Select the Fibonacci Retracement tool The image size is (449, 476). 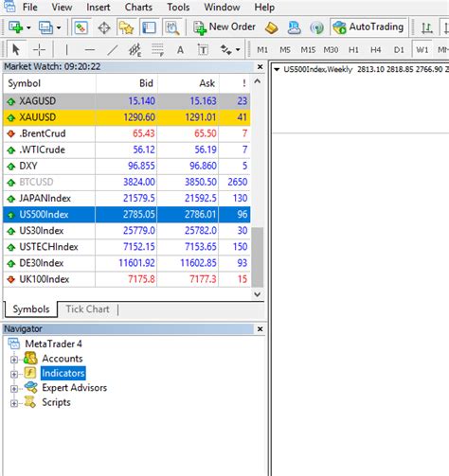click(x=157, y=50)
